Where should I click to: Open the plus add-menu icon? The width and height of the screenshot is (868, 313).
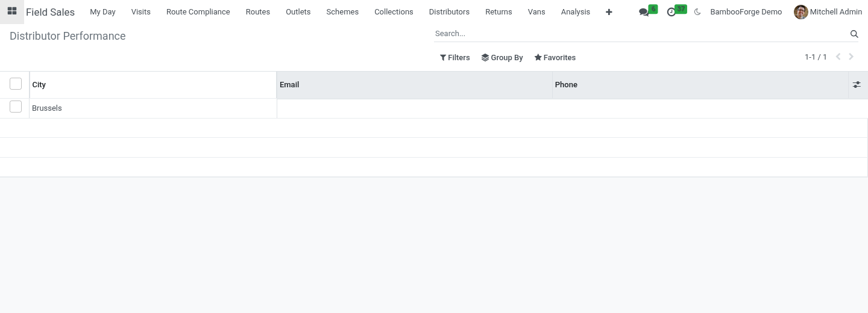tap(609, 12)
